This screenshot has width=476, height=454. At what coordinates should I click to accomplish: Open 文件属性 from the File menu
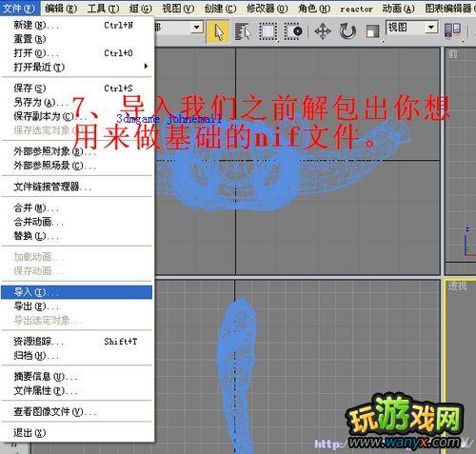point(77,390)
